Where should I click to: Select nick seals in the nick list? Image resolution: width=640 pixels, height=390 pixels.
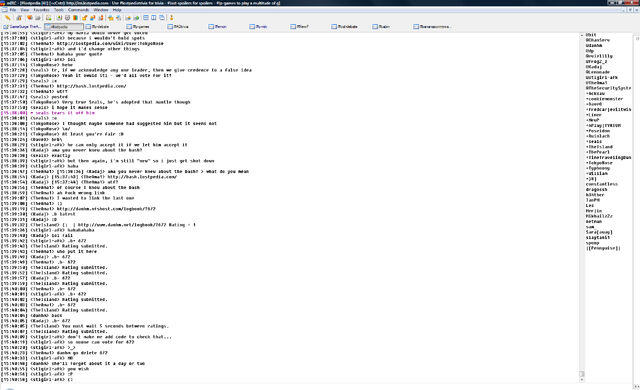click(x=594, y=141)
